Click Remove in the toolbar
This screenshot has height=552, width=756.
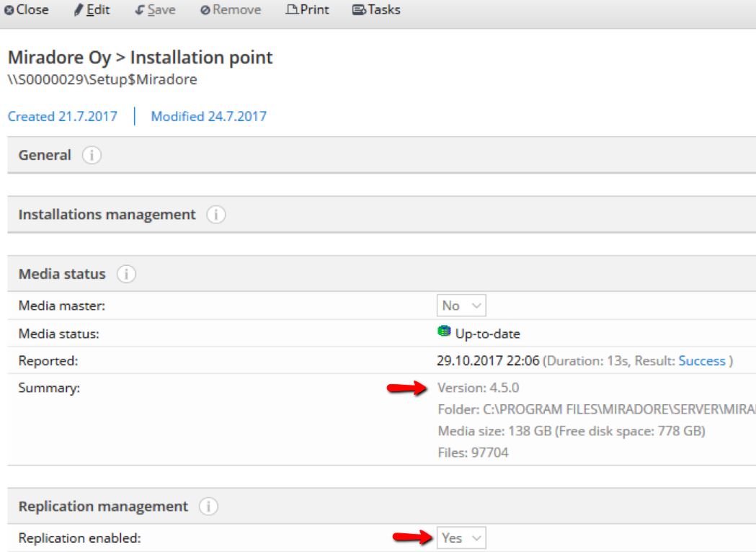[231, 9]
